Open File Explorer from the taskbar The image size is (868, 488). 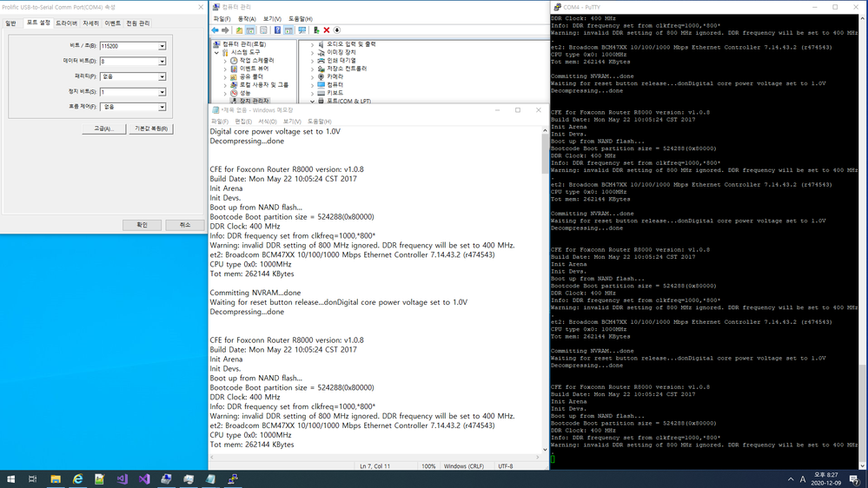56,479
